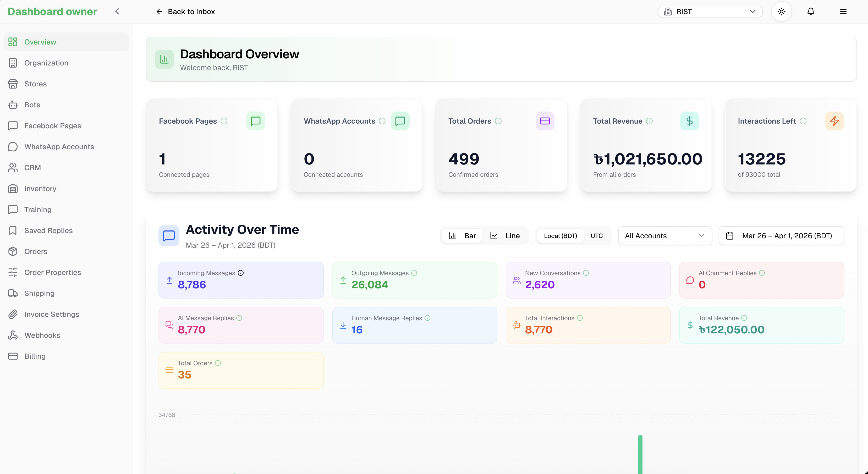Image resolution: width=868 pixels, height=474 pixels.
Task: Open the Mar 26 – Apr 1 date picker
Action: (x=781, y=236)
